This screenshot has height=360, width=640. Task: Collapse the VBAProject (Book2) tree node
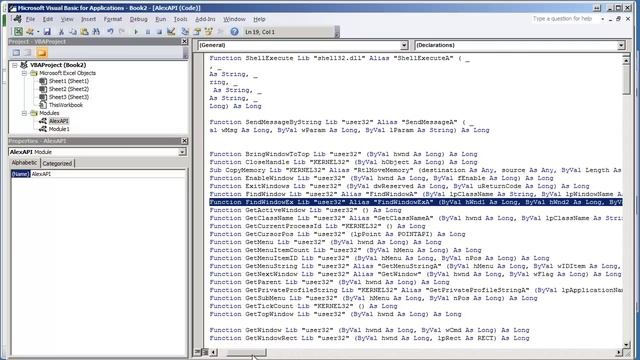pyautogui.click(x=15, y=65)
